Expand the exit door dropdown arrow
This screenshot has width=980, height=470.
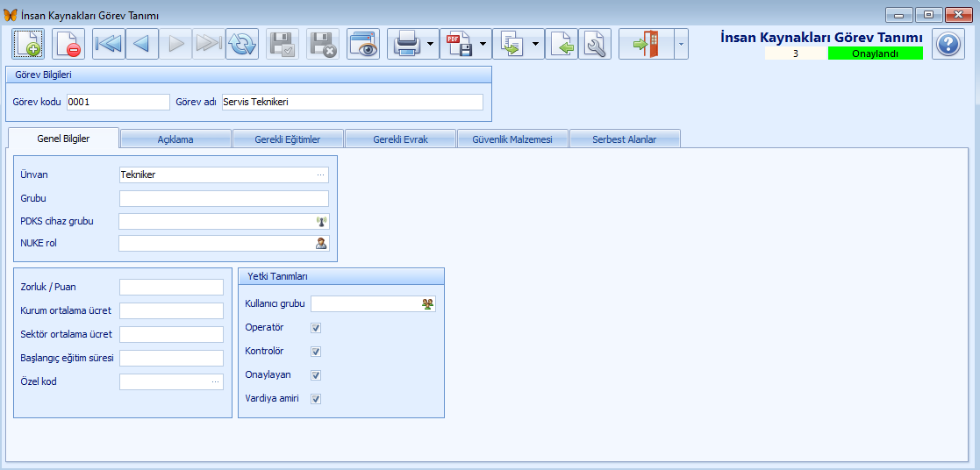681,44
